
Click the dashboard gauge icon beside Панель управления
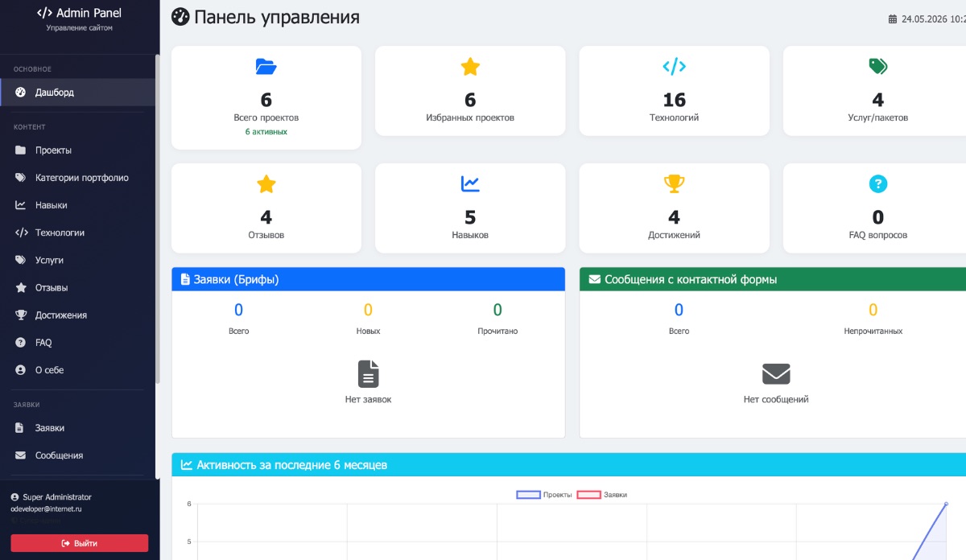point(181,17)
